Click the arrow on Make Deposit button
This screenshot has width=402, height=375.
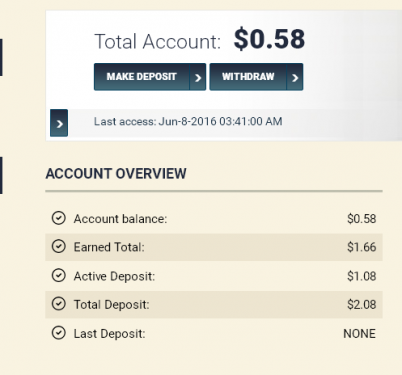pos(198,78)
